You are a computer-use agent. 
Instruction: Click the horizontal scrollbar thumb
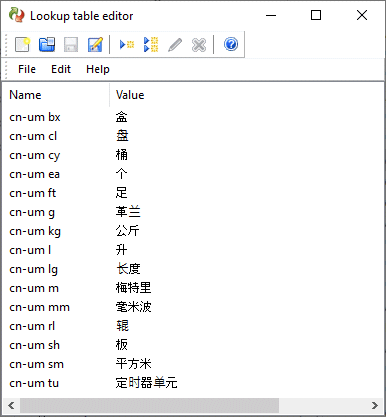point(149,405)
